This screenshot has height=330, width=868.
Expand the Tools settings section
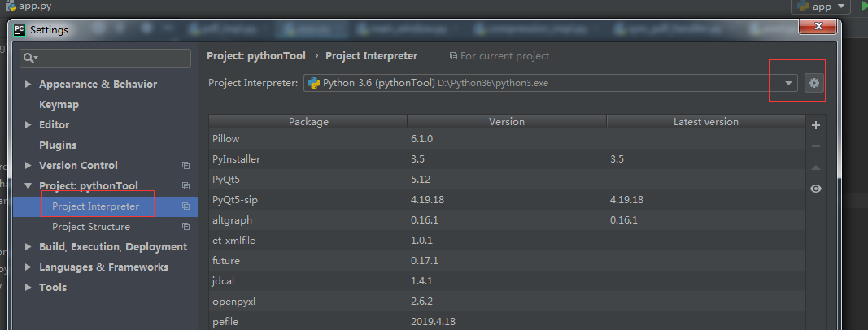28,288
